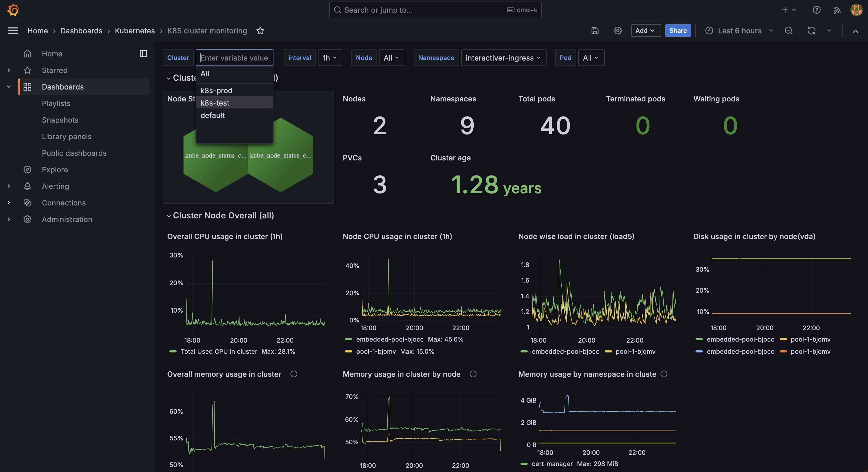Click the Home house icon in sidebar

(x=28, y=54)
